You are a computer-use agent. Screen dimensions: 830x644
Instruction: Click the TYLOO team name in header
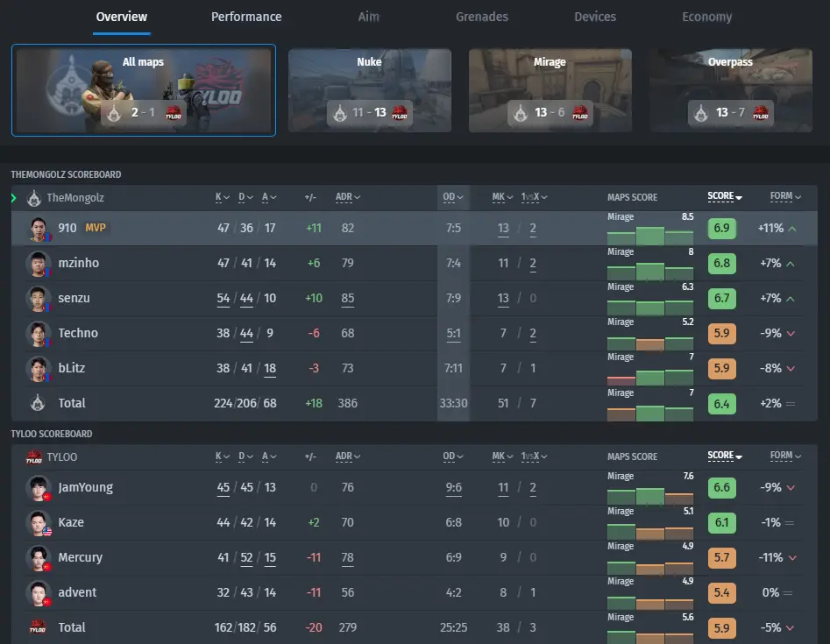tap(62, 456)
